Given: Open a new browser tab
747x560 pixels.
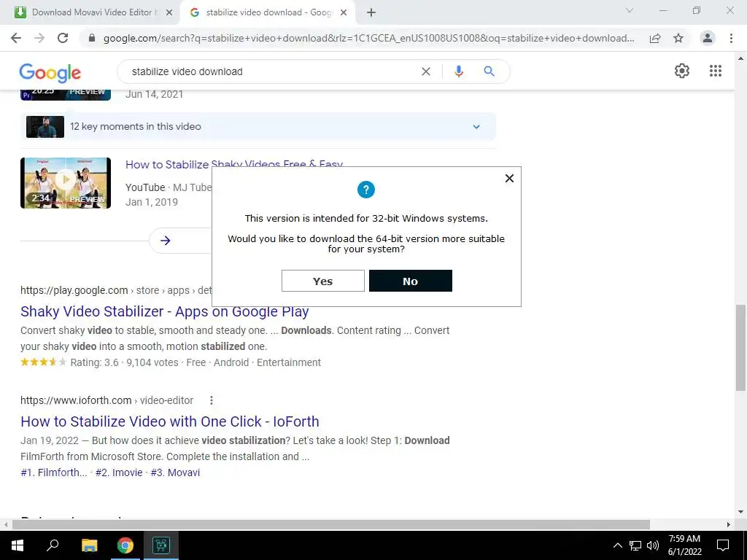Looking at the screenshot, I should tap(371, 13).
